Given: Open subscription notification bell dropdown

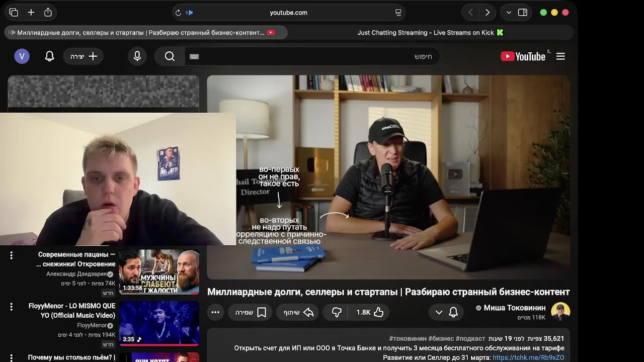Looking at the screenshot, I should tap(446, 312).
